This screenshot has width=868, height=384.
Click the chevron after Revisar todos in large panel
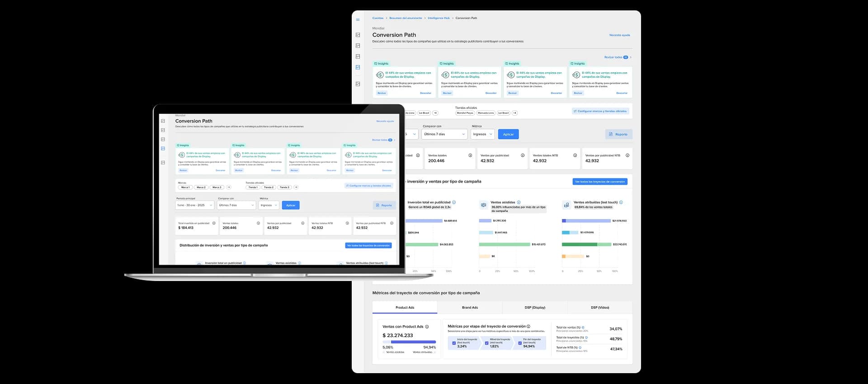[x=631, y=57]
